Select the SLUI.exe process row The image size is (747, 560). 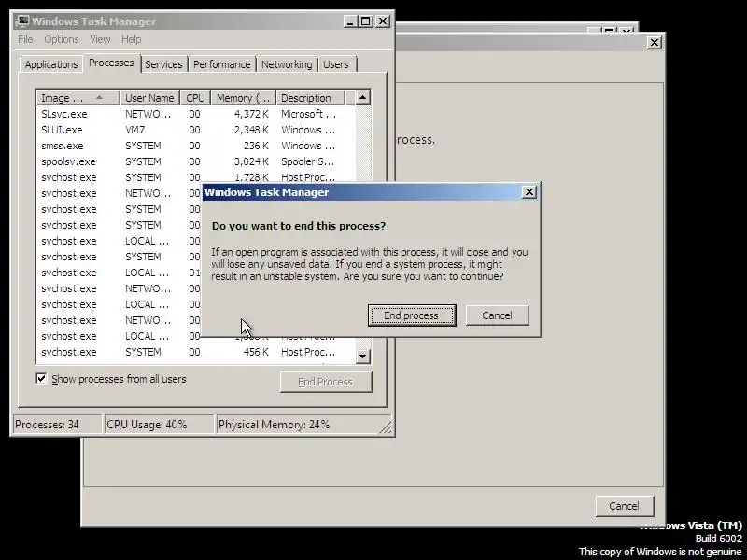coord(195,130)
